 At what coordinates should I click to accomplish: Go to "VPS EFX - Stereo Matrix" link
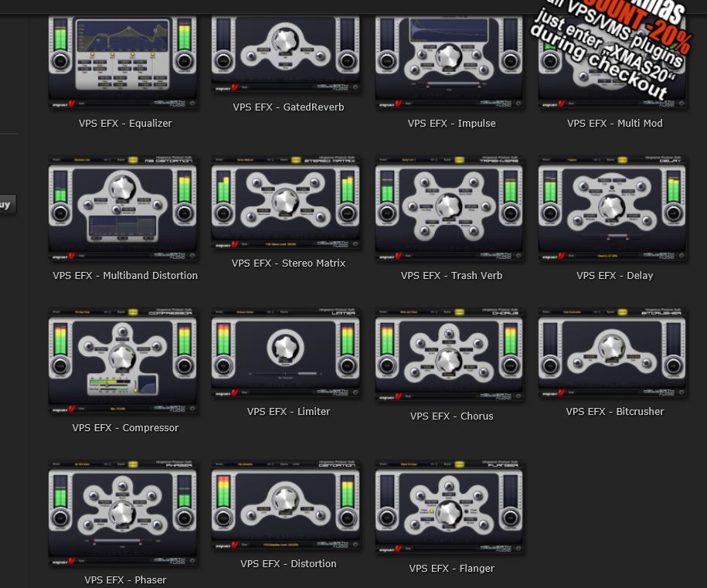[288, 263]
